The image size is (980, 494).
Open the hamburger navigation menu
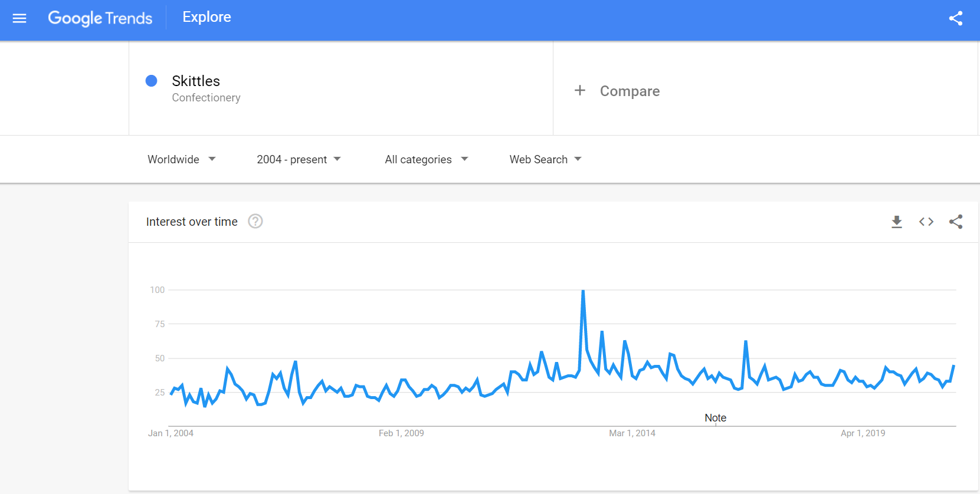click(x=19, y=18)
